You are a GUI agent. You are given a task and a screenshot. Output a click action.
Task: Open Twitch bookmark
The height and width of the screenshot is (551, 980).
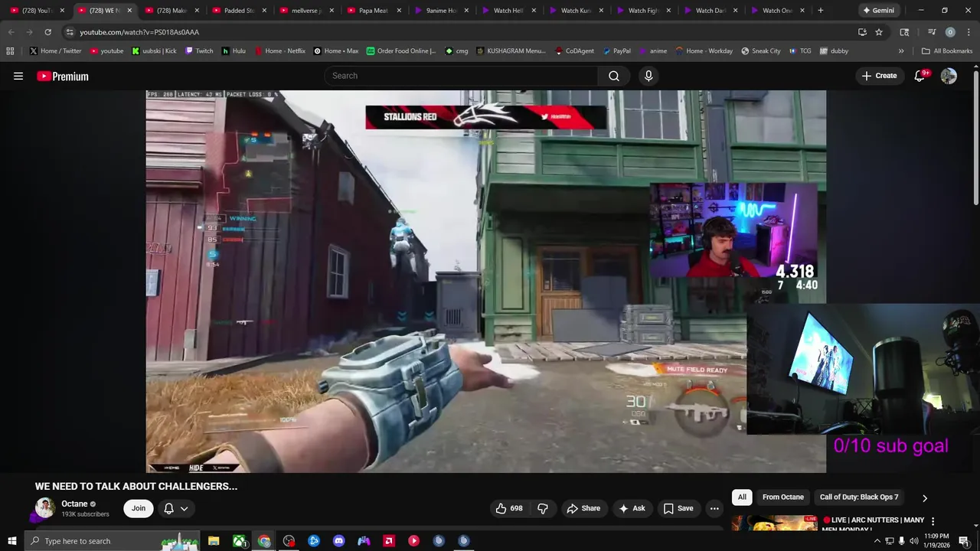198,51
